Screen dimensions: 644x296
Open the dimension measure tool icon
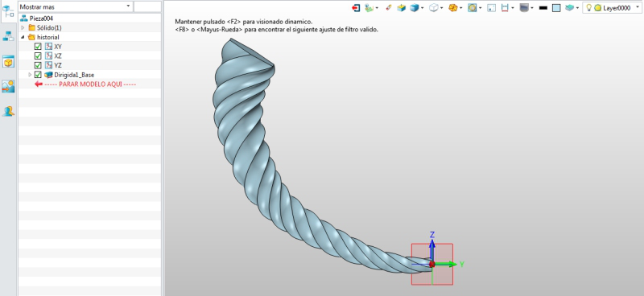(506, 8)
